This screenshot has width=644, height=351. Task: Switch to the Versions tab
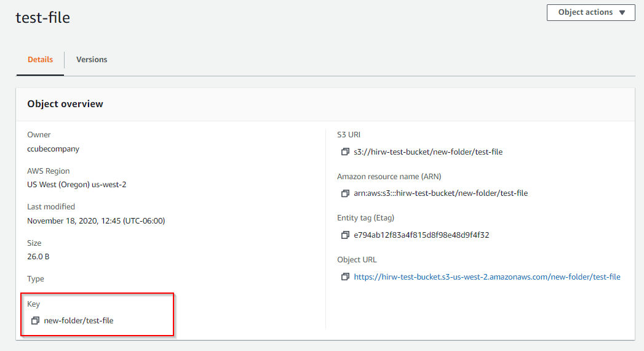click(92, 60)
